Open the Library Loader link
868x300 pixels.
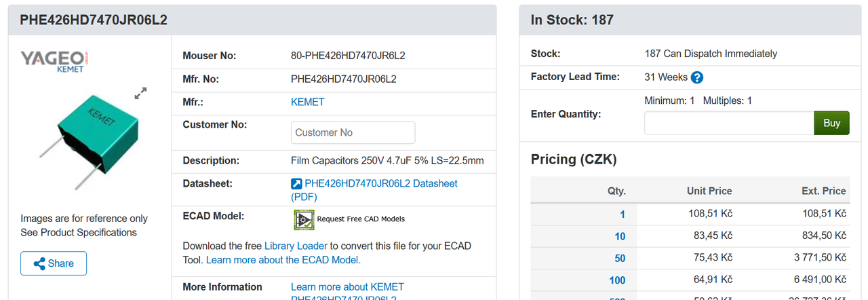coord(296,246)
